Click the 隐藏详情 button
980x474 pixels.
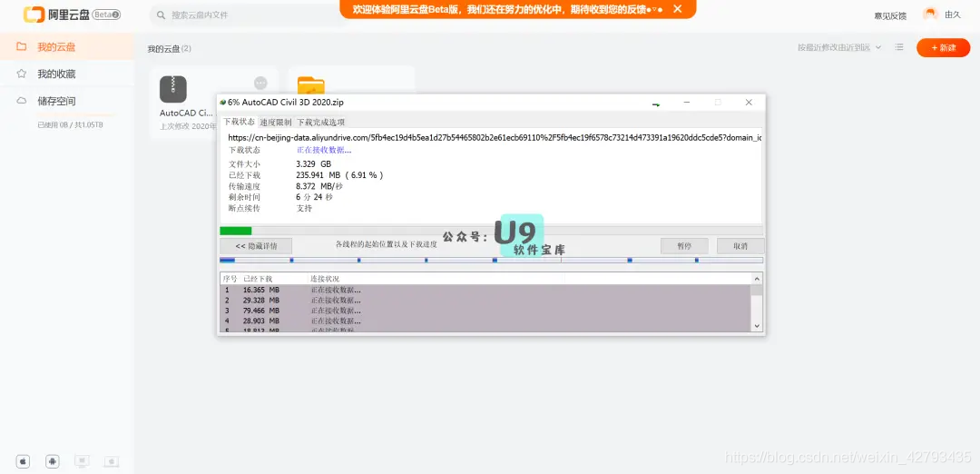(256, 246)
